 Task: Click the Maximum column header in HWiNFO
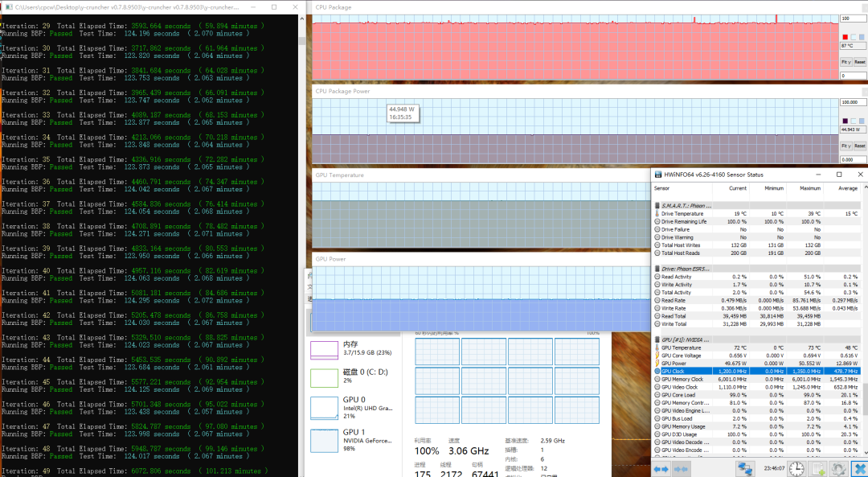click(805, 188)
